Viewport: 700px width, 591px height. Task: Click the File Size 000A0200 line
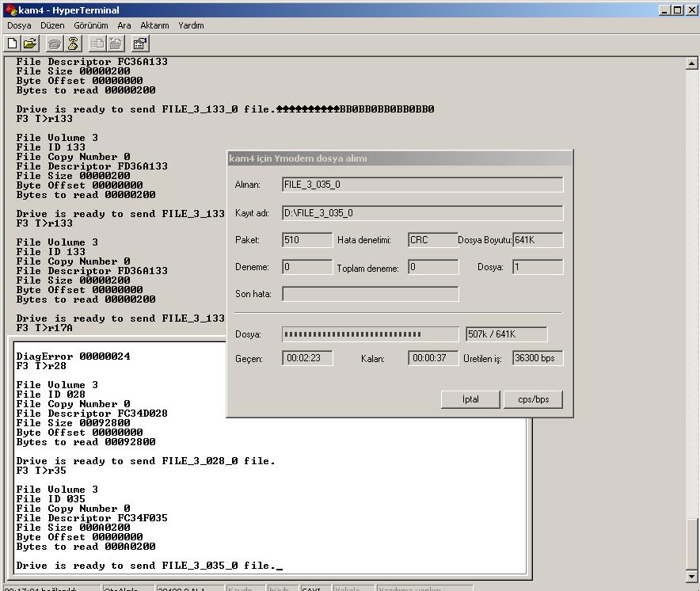pyautogui.click(x=73, y=528)
